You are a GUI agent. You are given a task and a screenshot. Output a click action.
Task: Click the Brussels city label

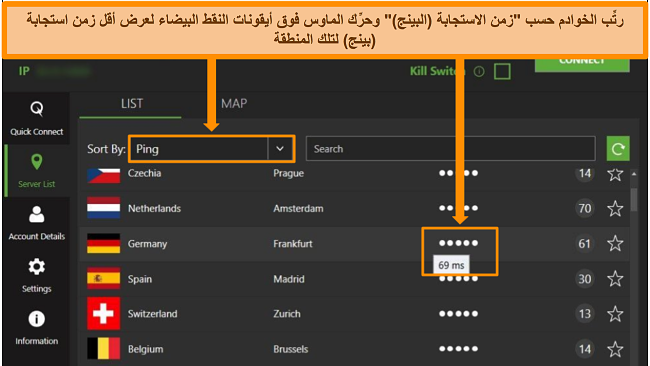[x=290, y=349]
